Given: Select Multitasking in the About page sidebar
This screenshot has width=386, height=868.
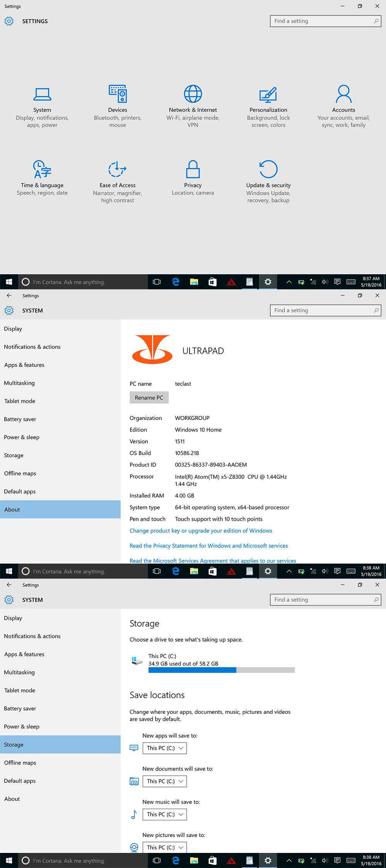Looking at the screenshot, I should [x=60, y=383].
